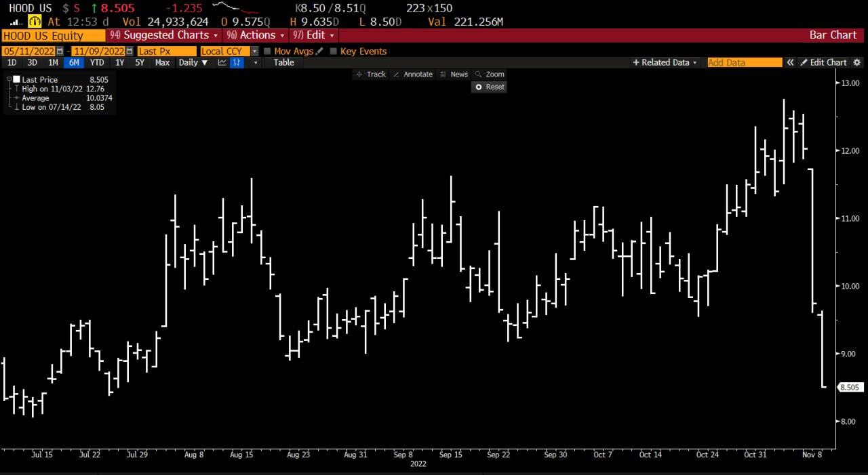Click the Table view button
The width and height of the screenshot is (868, 475).
click(x=283, y=62)
